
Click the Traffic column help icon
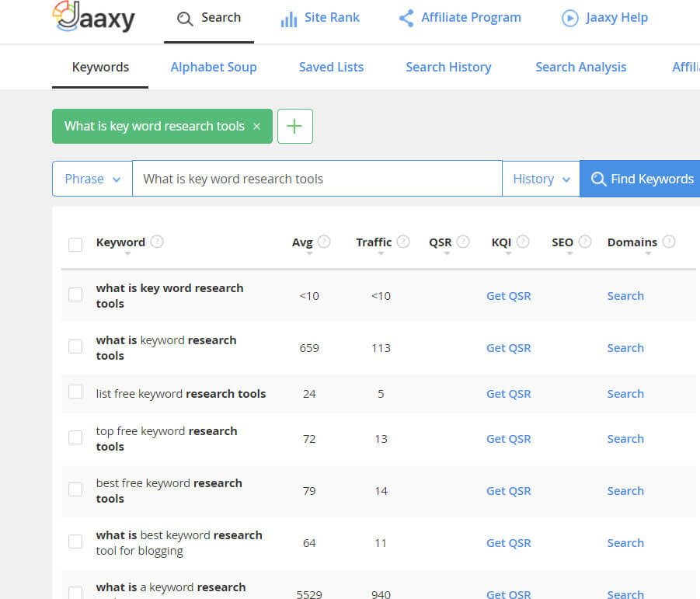[x=403, y=242]
